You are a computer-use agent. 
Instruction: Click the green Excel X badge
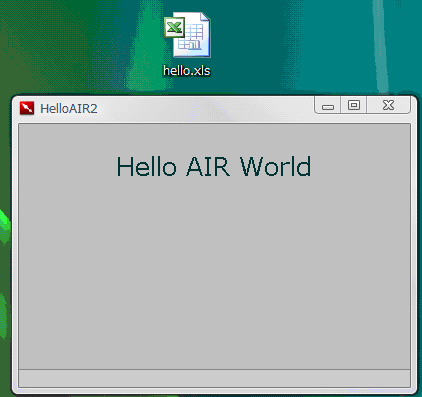click(x=174, y=27)
